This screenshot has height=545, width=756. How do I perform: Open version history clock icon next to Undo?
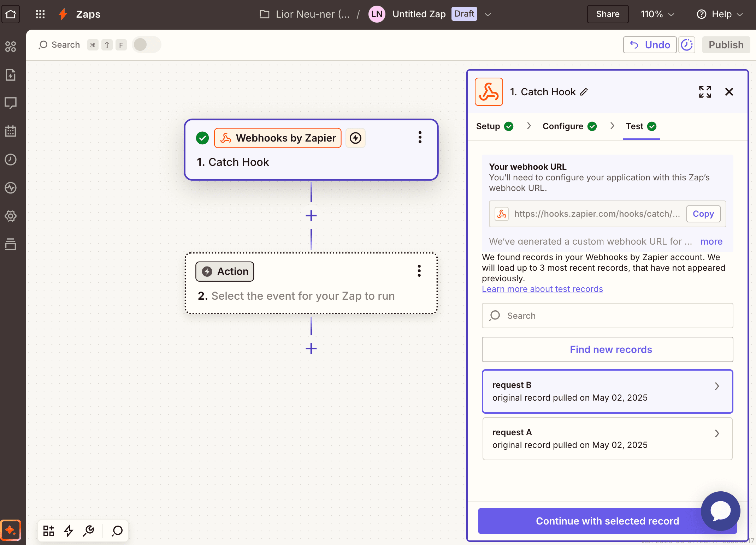(687, 45)
